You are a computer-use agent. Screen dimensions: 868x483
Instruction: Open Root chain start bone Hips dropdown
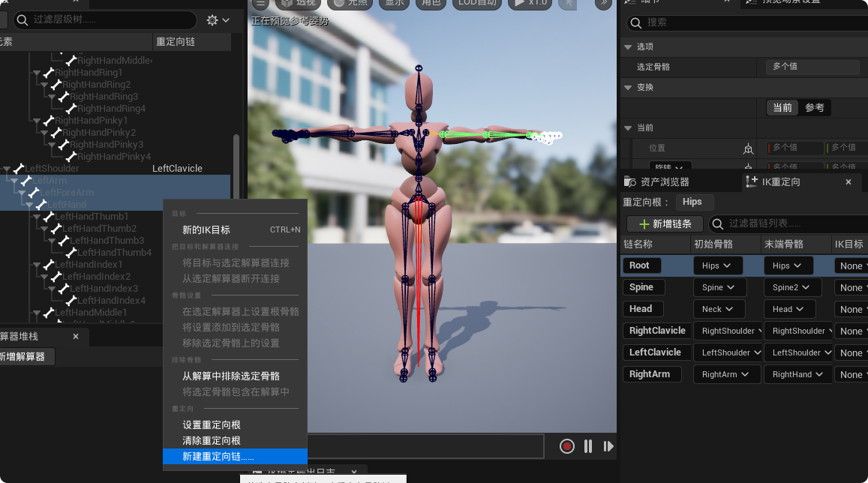point(716,265)
